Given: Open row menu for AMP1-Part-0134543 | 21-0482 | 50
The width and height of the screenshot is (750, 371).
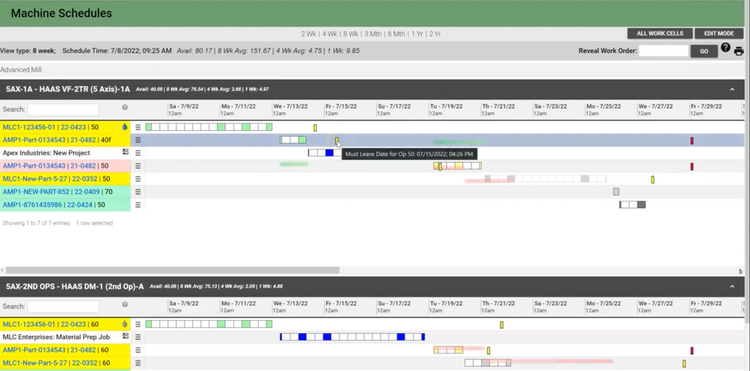Looking at the screenshot, I should pyautogui.click(x=138, y=166).
